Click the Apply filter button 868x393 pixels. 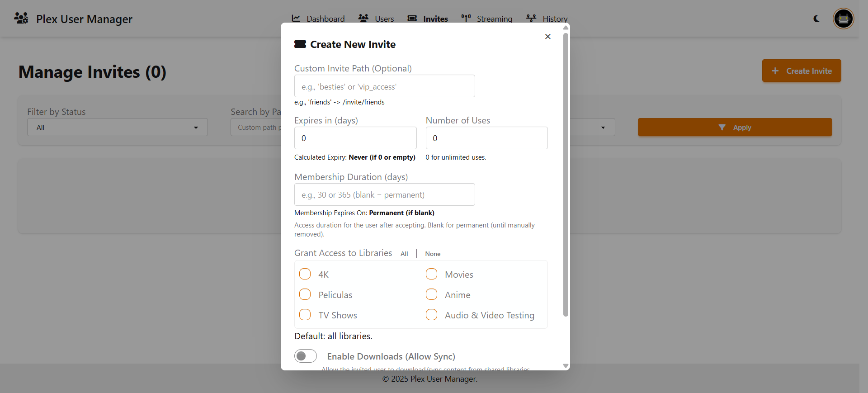[735, 127]
